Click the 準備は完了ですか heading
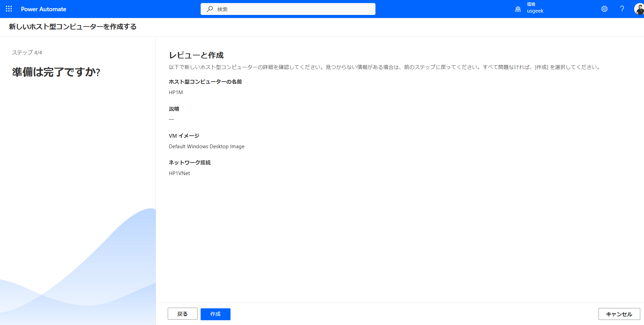Image resolution: width=644 pixels, height=325 pixels. point(55,72)
